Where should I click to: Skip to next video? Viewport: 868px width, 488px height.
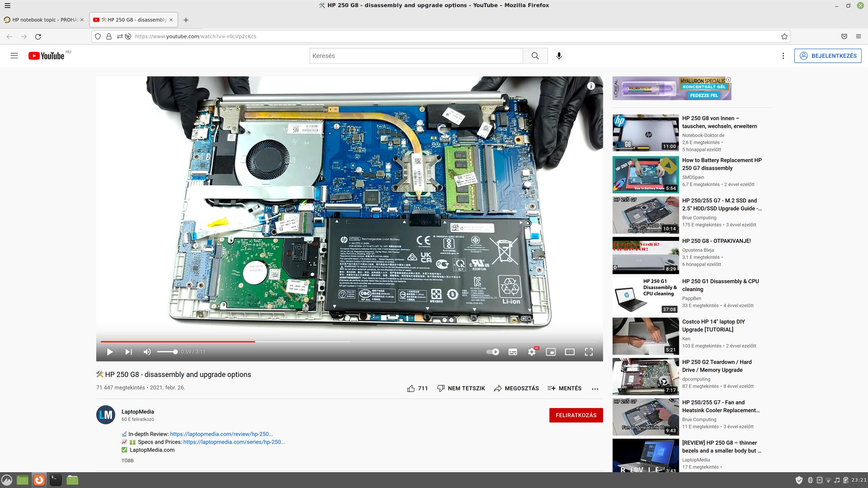129,352
